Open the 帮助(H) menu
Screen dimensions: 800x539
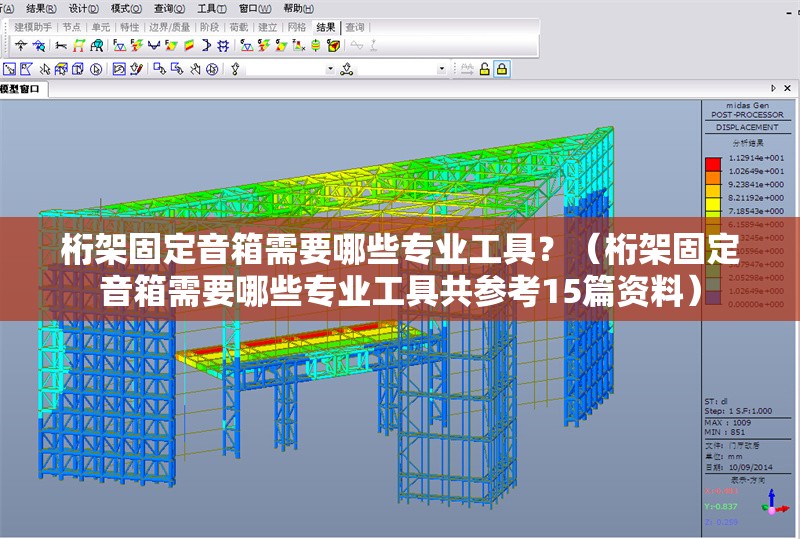[x=298, y=9]
